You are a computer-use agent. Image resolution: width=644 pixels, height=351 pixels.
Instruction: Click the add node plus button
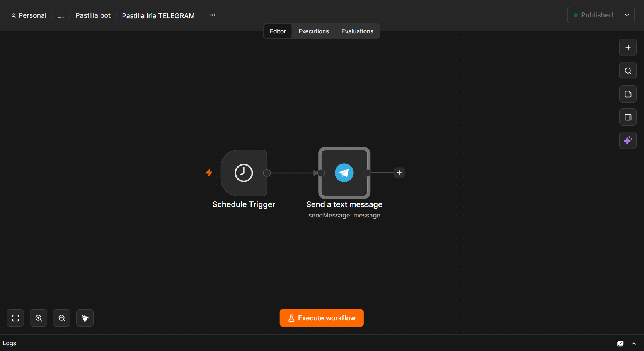click(628, 48)
